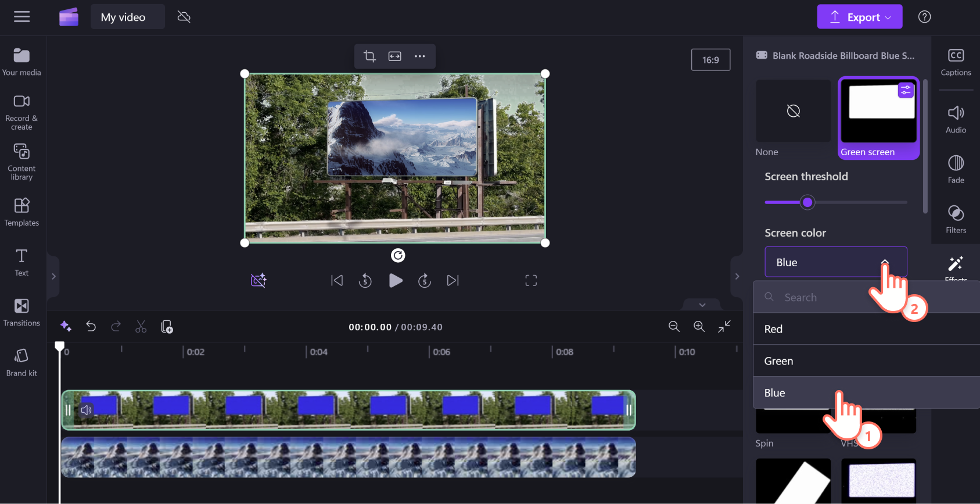
Task: Zoom out the timeline
Action: click(674, 327)
